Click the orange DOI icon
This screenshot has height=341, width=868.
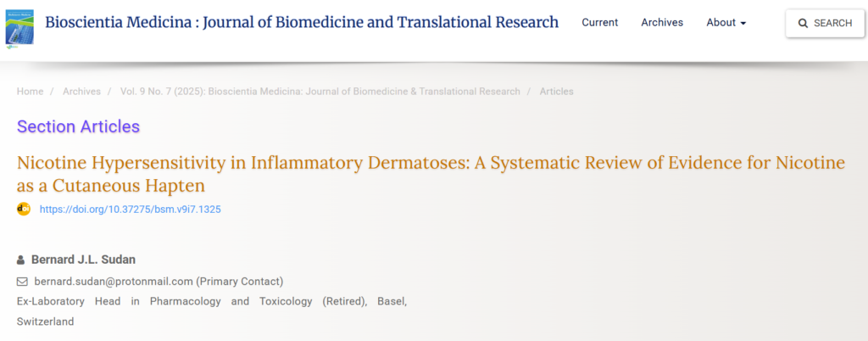(x=24, y=209)
